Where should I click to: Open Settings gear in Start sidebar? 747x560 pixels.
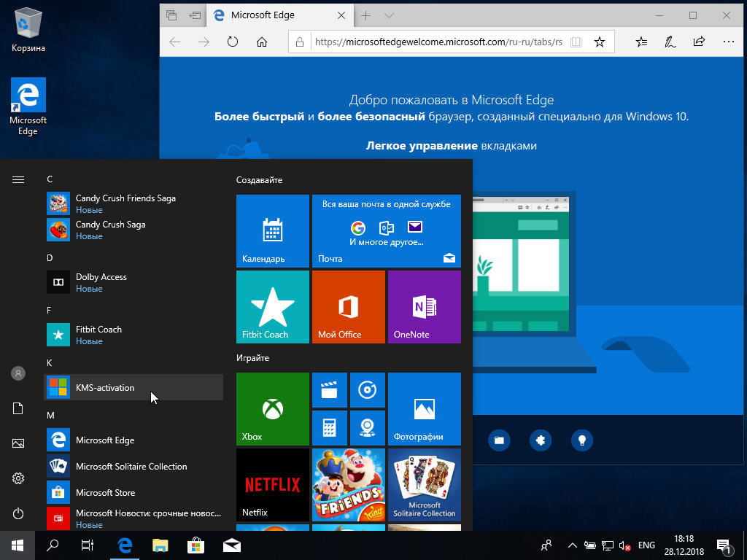pyautogui.click(x=18, y=478)
